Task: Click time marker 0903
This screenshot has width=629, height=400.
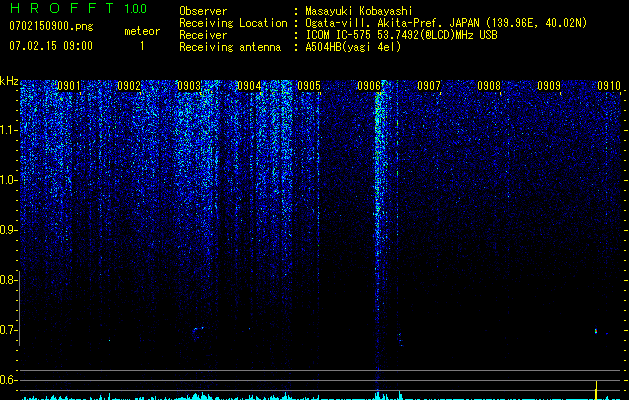Action: click(189, 86)
